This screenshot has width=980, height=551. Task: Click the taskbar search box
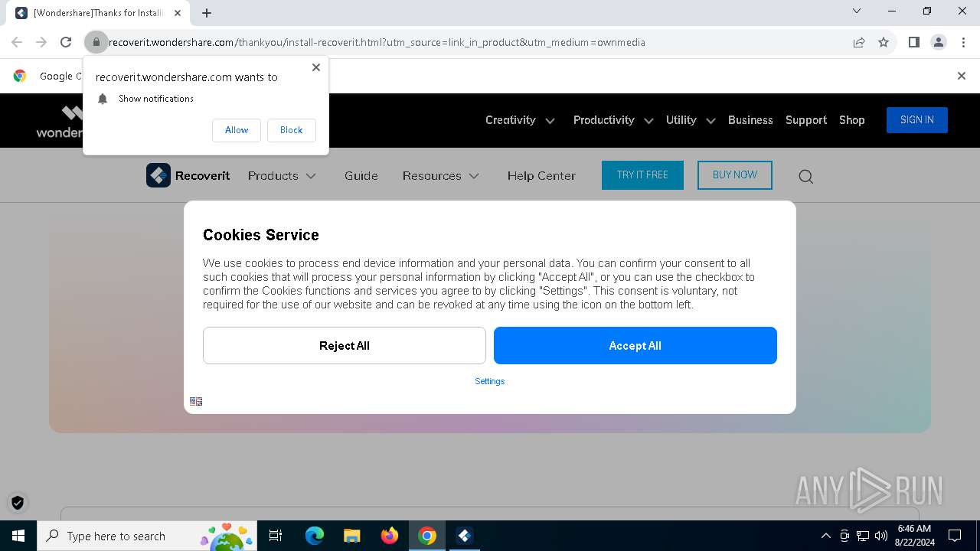tap(147, 536)
